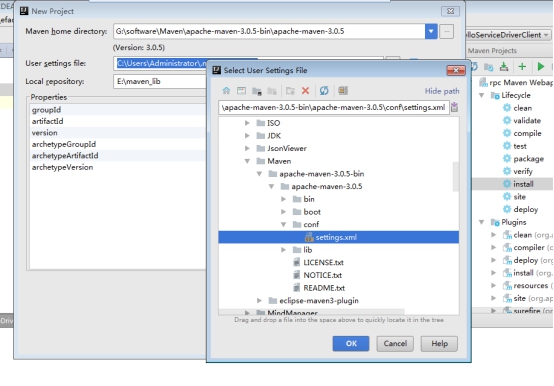Expand the bin folder
Image resolution: width=554 pixels, height=386 pixels.
[283, 199]
